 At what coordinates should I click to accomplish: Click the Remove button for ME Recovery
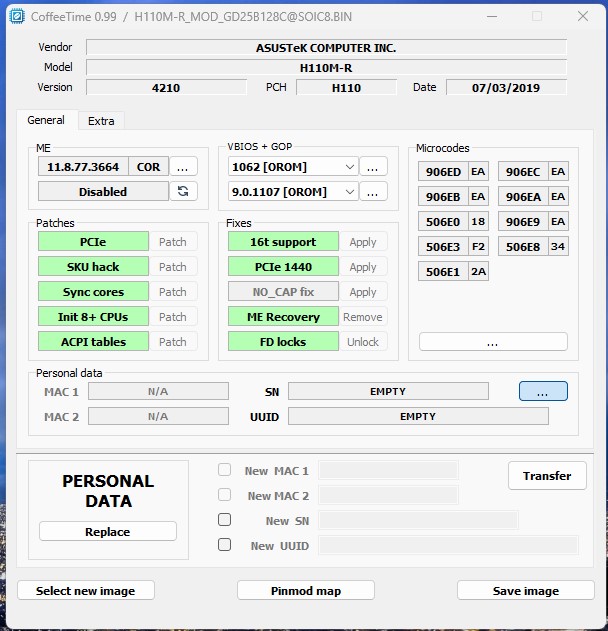(x=362, y=317)
